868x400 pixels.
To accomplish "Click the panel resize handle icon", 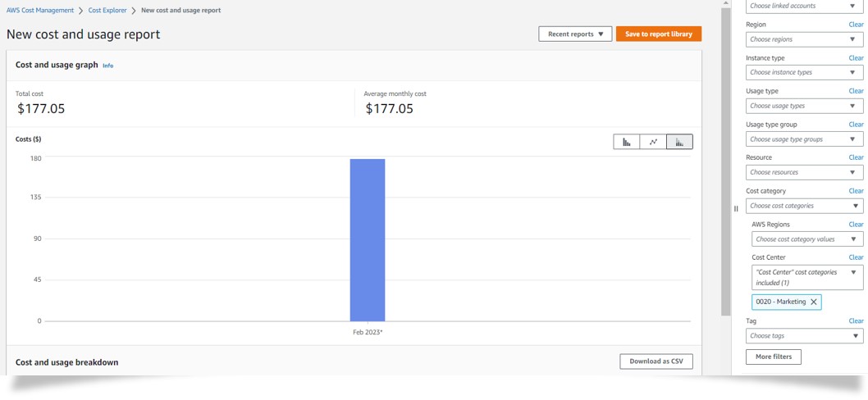I will (x=736, y=208).
